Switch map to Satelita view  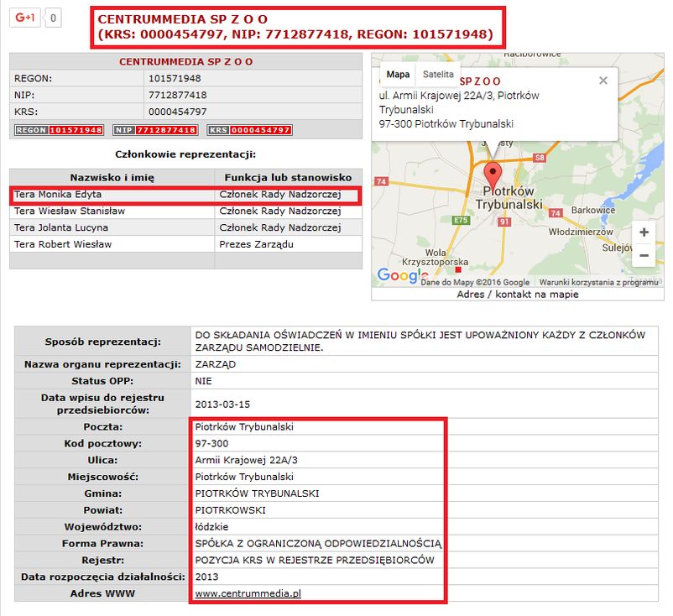click(438, 74)
